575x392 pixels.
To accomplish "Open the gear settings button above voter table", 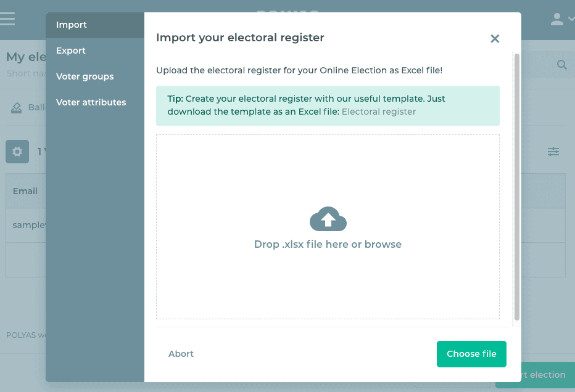I will 17,152.
